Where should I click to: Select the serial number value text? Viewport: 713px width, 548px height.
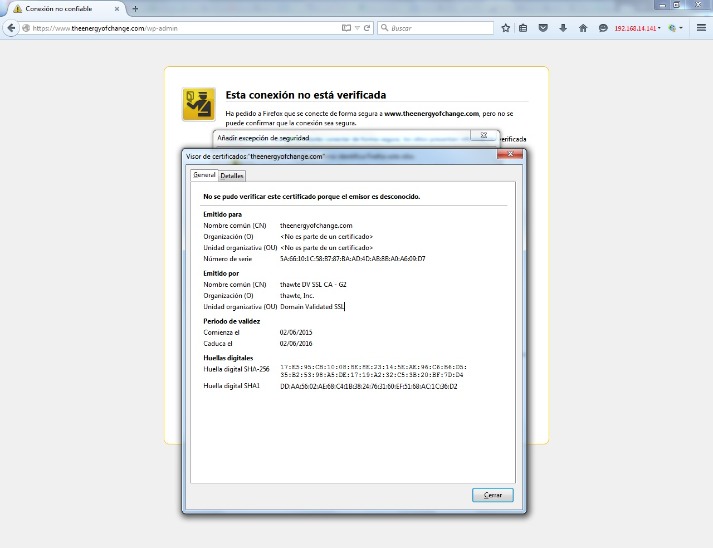[x=352, y=259]
